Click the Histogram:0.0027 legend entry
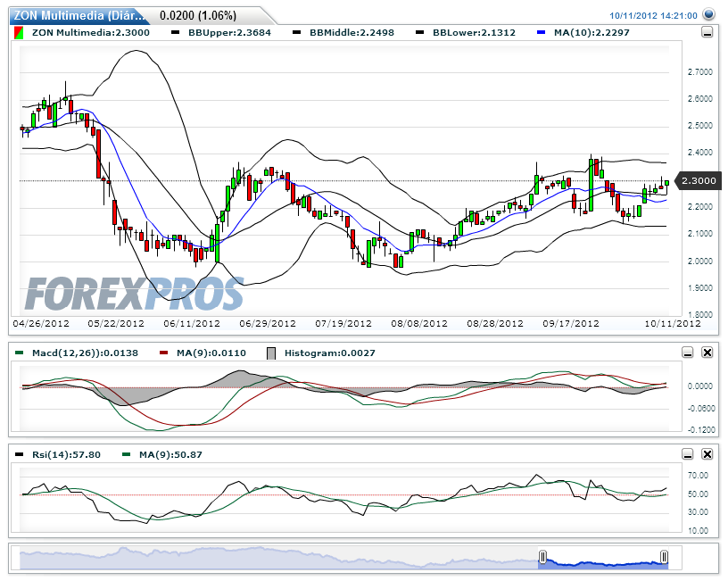The width and height of the screenshot is (728, 581). 321,353
